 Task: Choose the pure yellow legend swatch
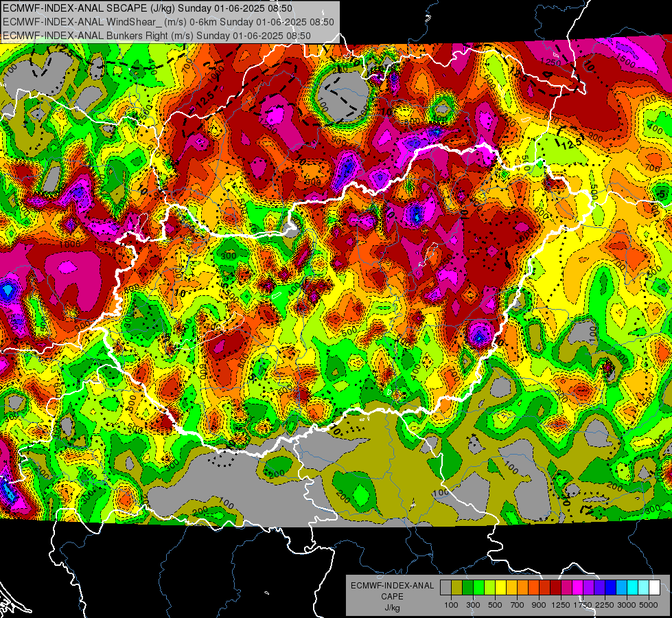500,588
